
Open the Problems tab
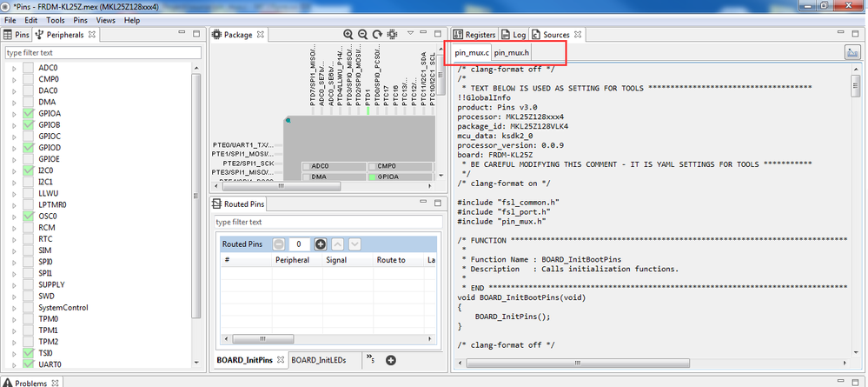coord(31,384)
